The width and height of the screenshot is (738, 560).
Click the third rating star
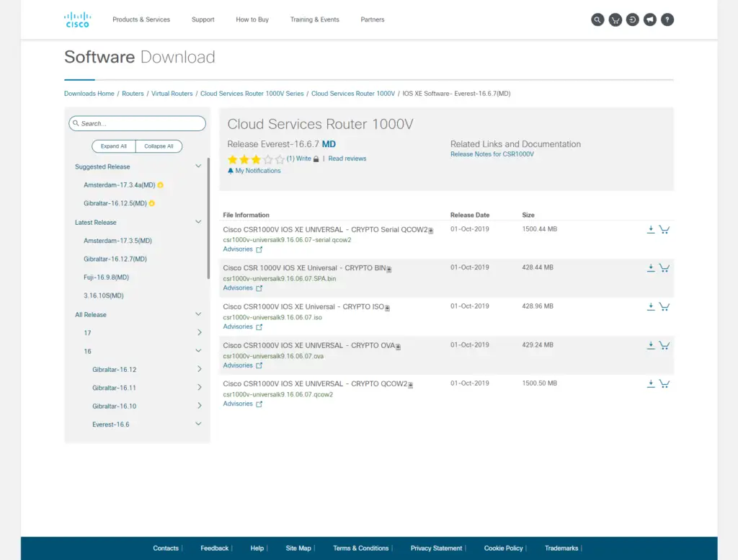pos(256,159)
